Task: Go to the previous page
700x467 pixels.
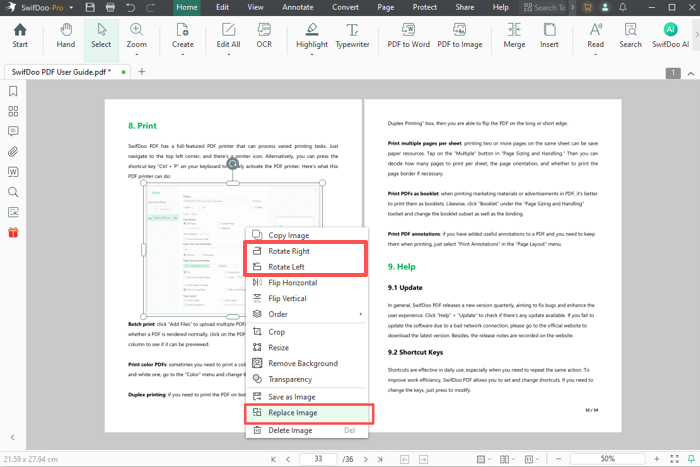Action: coord(288,459)
